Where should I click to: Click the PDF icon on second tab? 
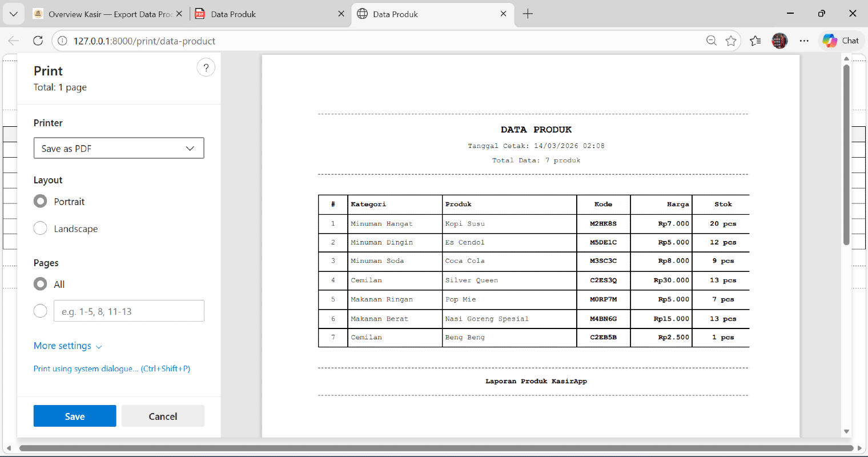point(200,14)
